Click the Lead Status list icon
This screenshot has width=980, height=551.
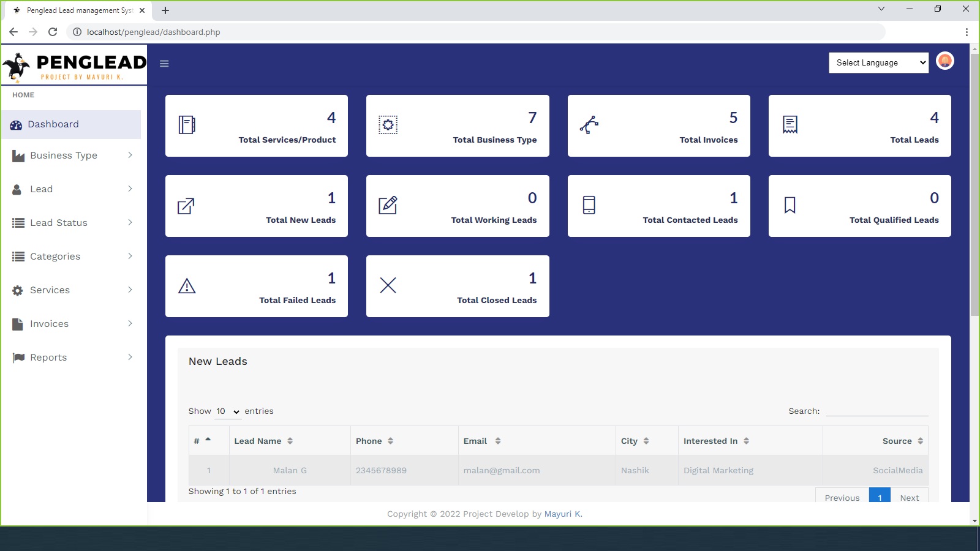click(x=18, y=223)
